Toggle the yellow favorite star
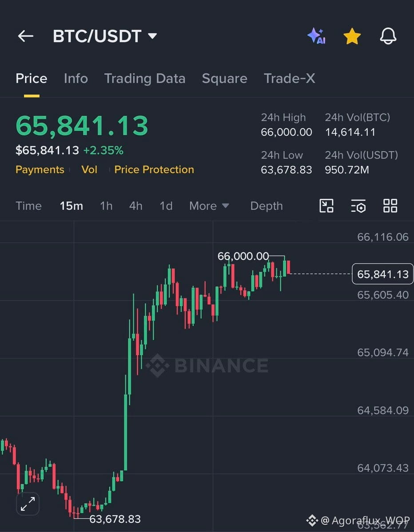Image resolution: width=414 pixels, height=532 pixels. (x=352, y=36)
